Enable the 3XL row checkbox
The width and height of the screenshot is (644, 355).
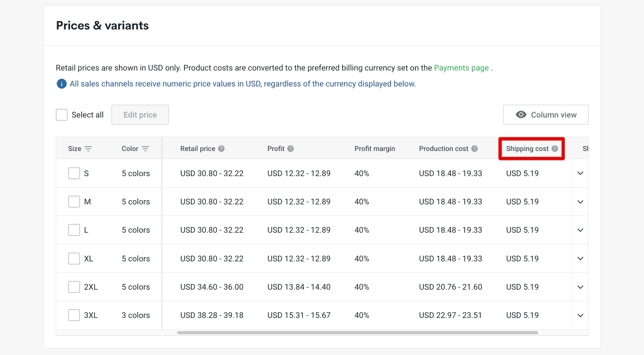tap(74, 315)
